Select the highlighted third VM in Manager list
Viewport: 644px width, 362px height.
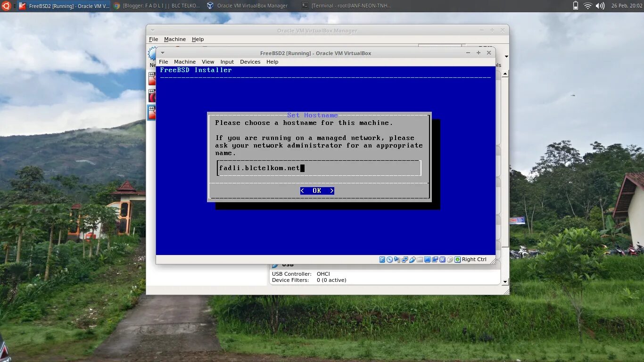(151, 113)
